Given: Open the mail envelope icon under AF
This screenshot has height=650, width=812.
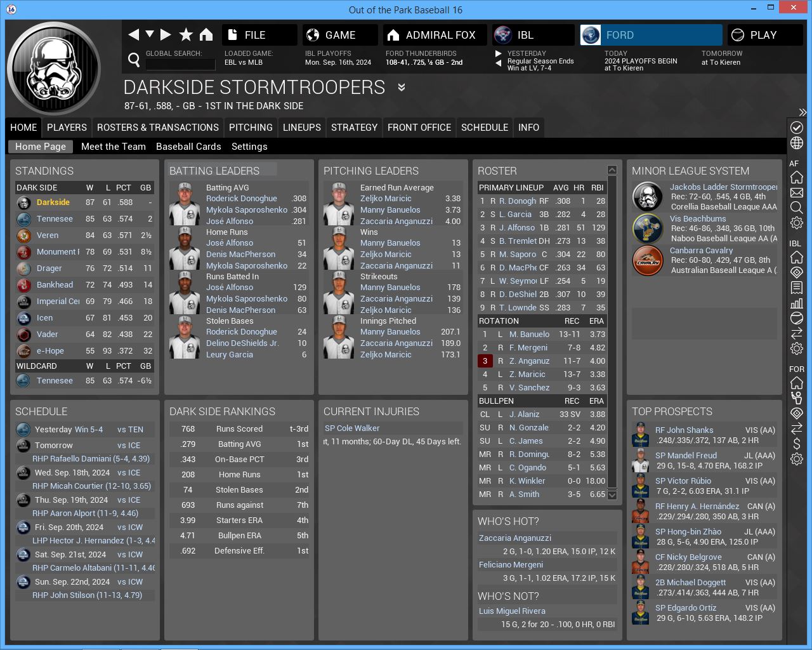Looking at the screenshot, I should click(x=797, y=192).
